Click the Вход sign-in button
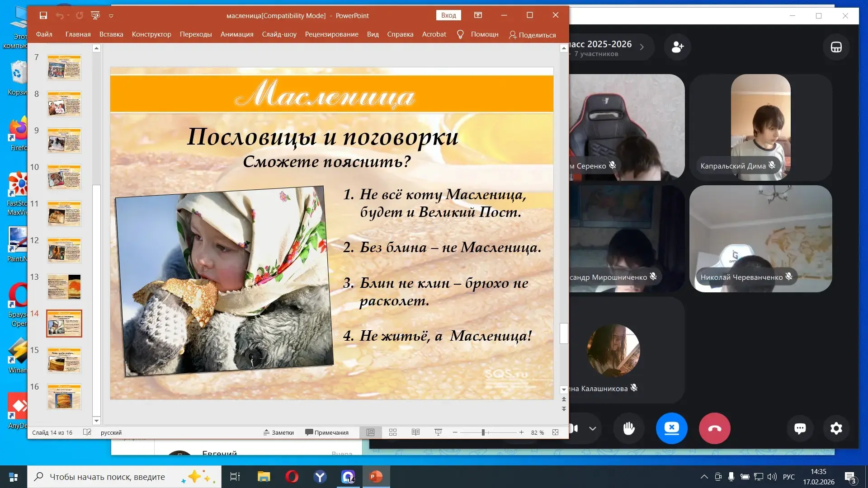This screenshot has height=488, width=868. [448, 15]
